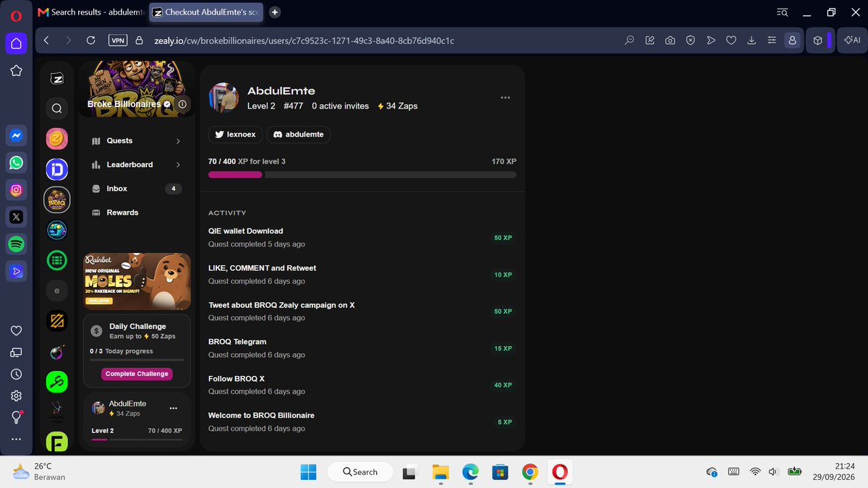Image resolution: width=868 pixels, height=488 pixels.
Task: Select the green grid community icon
Action: tap(57, 260)
